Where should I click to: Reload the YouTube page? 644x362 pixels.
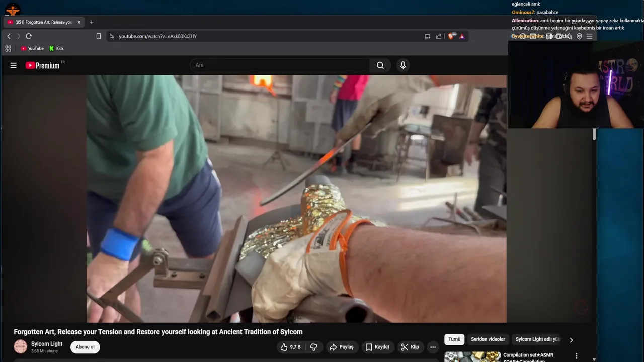(x=29, y=36)
